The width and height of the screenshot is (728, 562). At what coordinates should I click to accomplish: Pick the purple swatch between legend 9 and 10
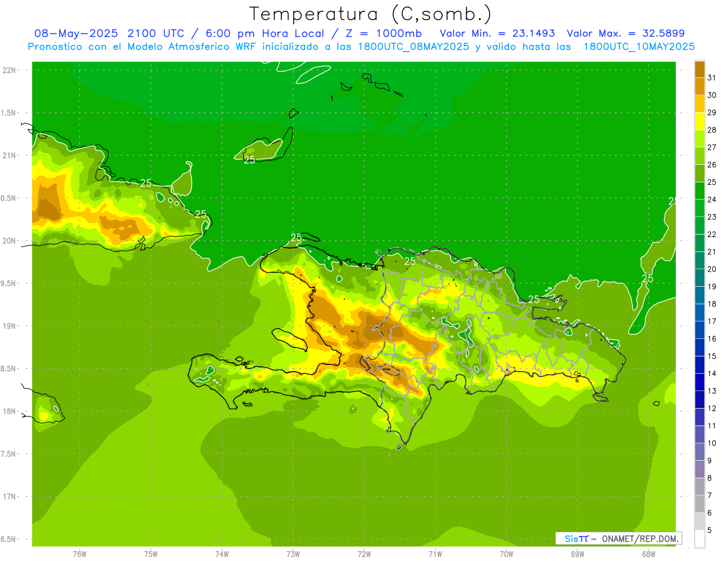pos(699,452)
